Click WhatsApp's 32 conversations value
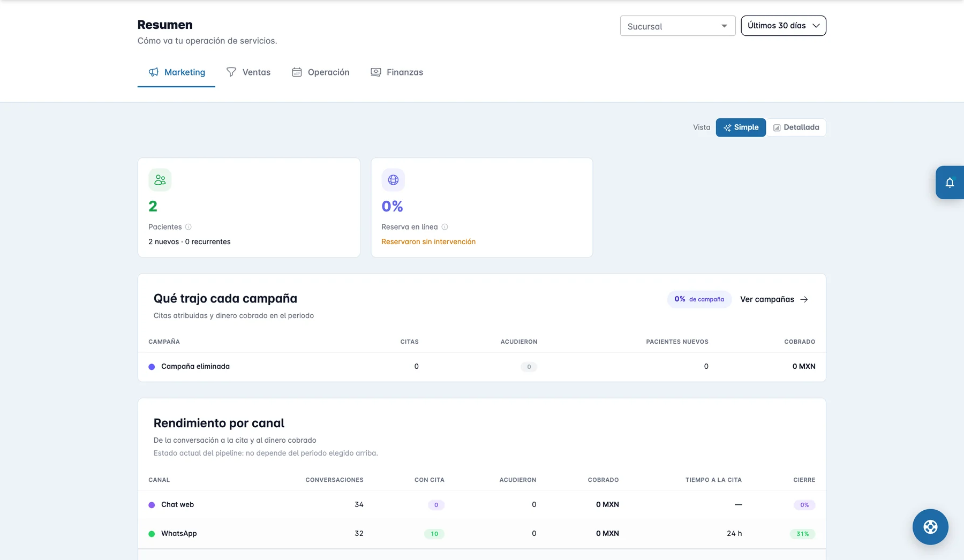This screenshot has height=560, width=964. 359,533
